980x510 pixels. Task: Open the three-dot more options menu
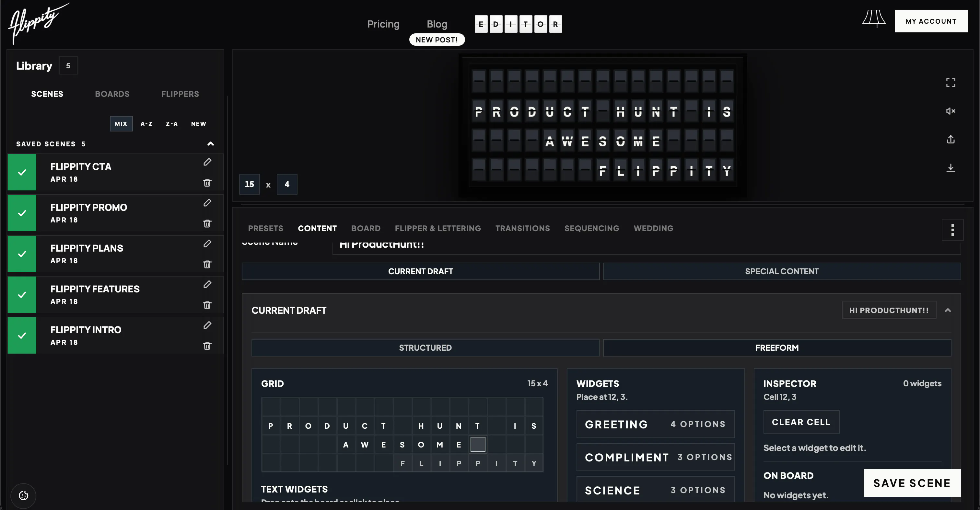[x=952, y=230]
